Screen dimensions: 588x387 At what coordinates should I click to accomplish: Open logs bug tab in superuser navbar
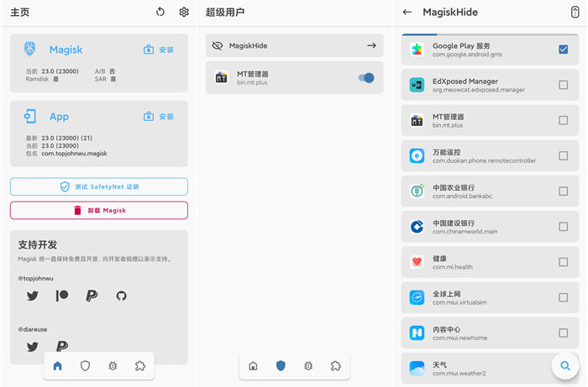pos(308,366)
